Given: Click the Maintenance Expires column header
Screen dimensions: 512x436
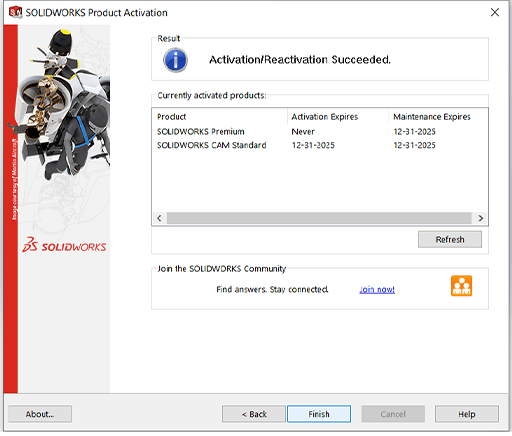Looking at the screenshot, I should click(x=438, y=117).
